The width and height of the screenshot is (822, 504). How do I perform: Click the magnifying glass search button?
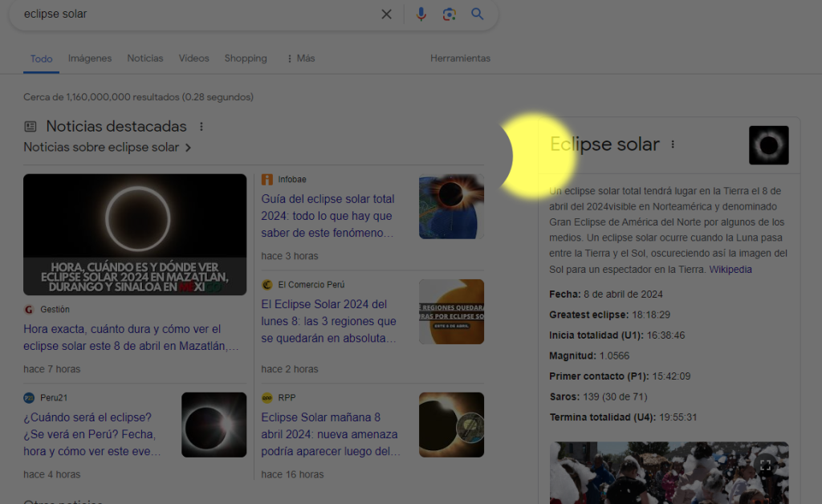(x=478, y=14)
